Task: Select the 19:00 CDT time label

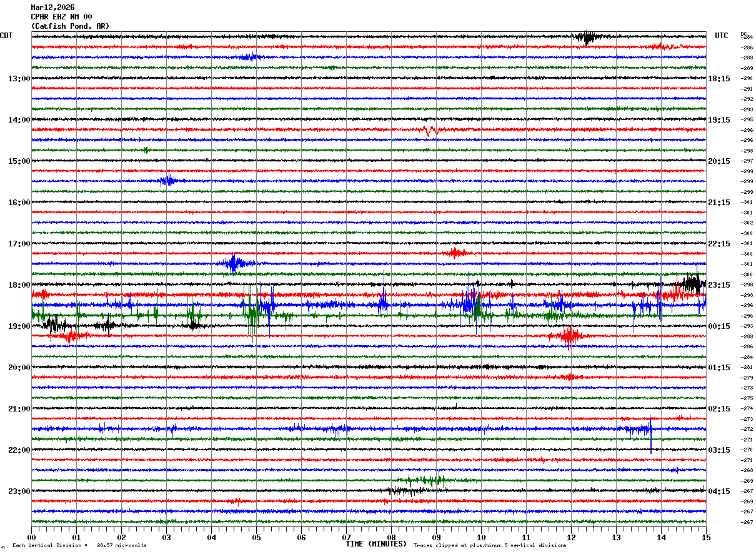Action: coord(19,326)
